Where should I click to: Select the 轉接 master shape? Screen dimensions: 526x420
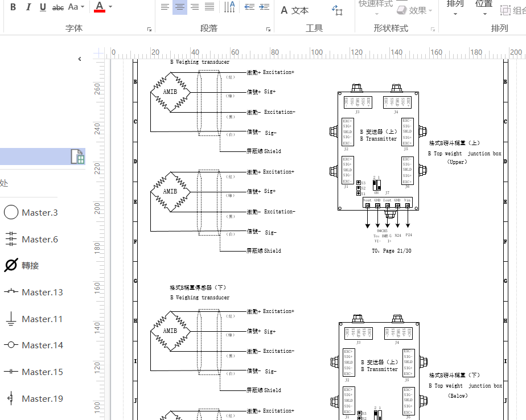[x=30, y=266]
